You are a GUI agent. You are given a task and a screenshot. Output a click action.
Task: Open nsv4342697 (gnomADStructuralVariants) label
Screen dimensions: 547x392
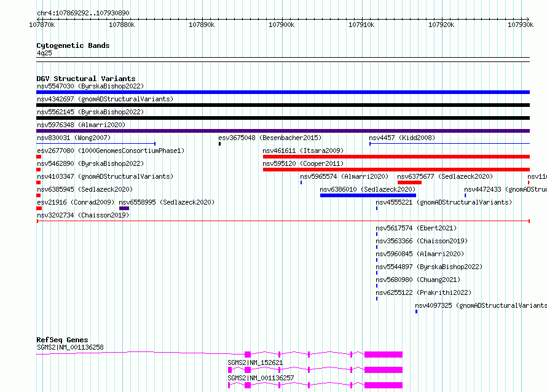[x=105, y=99]
